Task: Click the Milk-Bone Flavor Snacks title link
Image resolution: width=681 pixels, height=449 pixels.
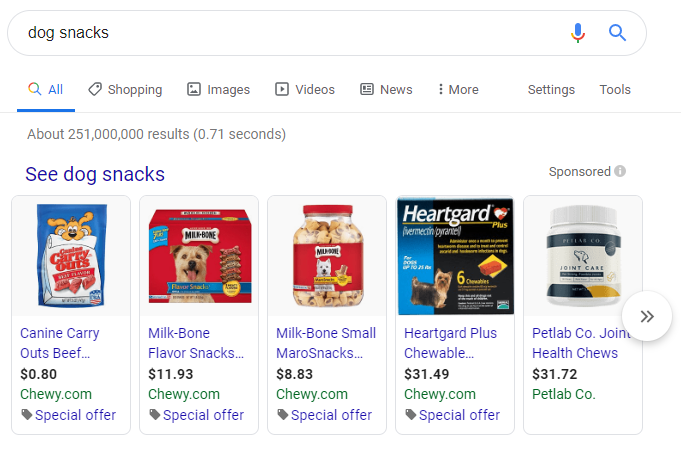Action: 196,343
